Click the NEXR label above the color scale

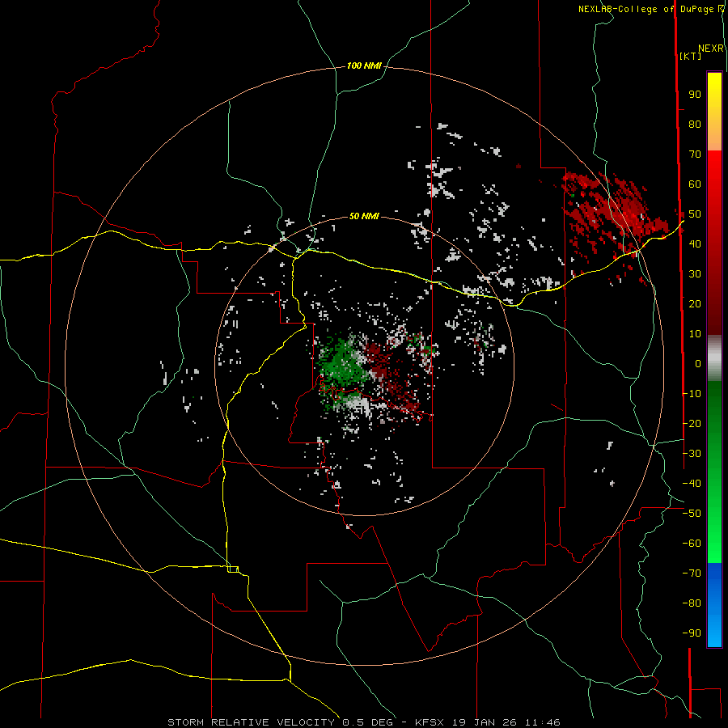[711, 49]
